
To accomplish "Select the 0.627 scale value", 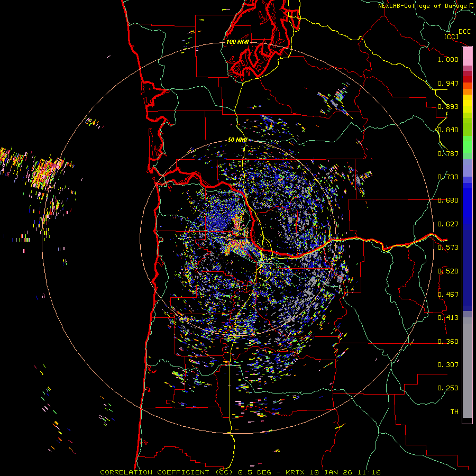I will [x=448, y=224].
